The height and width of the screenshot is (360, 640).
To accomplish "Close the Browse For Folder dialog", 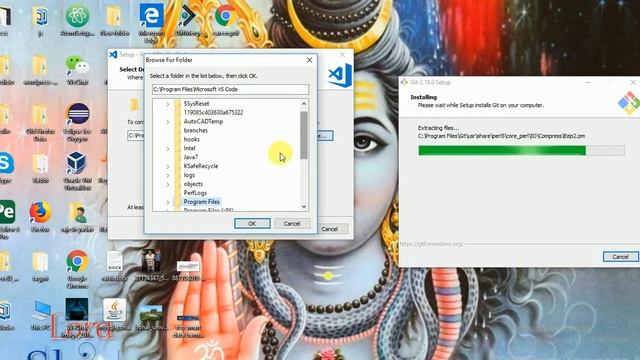I will (x=309, y=60).
